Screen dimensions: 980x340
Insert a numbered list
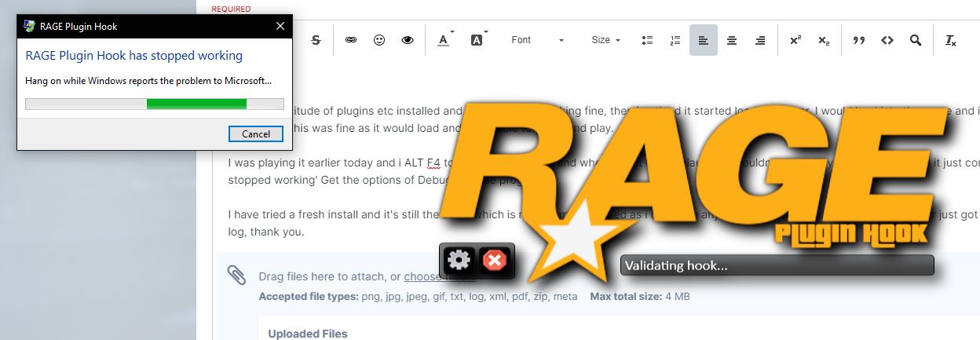(x=675, y=40)
